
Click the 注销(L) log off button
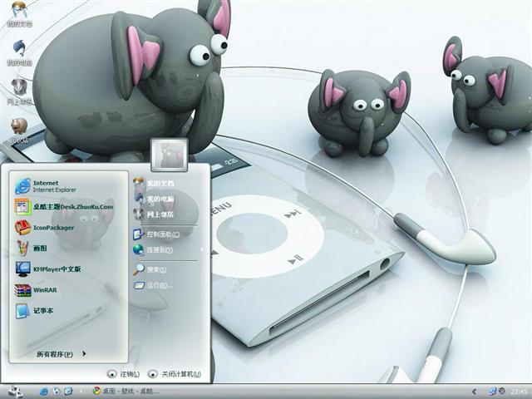tap(124, 374)
